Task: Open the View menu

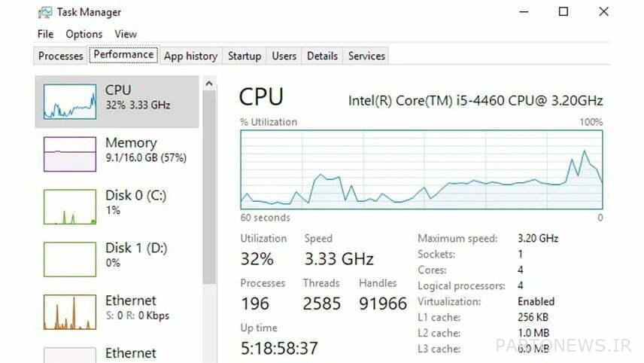Action: coord(126,34)
